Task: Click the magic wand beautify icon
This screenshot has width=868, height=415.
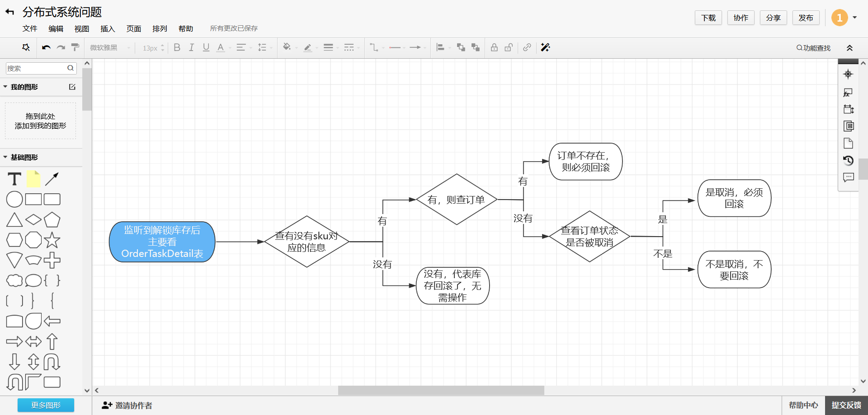Action: click(x=545, y=47)
